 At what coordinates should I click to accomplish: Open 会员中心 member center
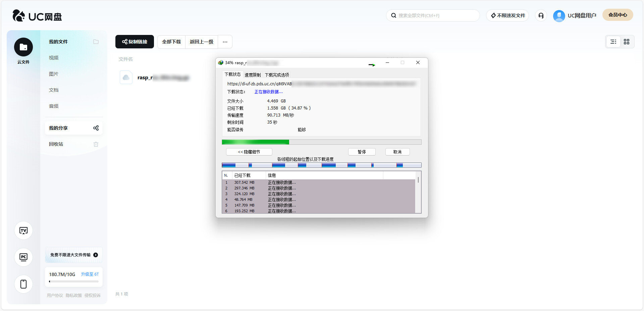[618, 15]
